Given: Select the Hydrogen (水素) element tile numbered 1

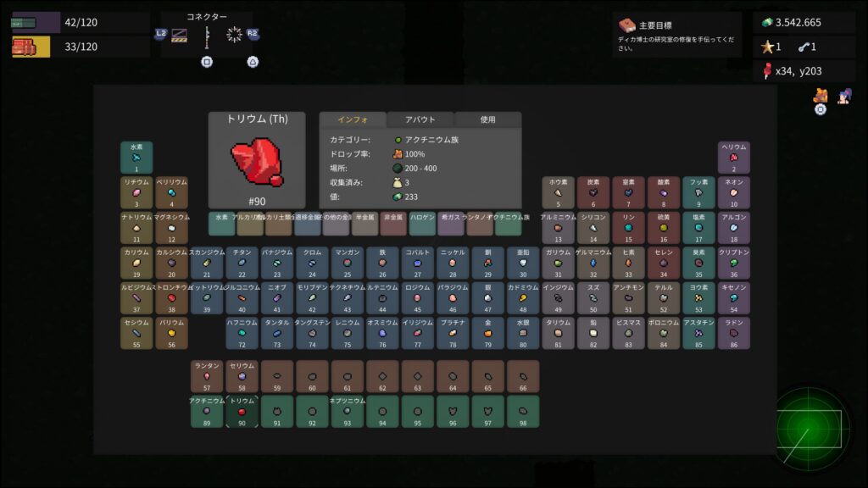Looking at the screenshot, I should [x=136, y=158].
